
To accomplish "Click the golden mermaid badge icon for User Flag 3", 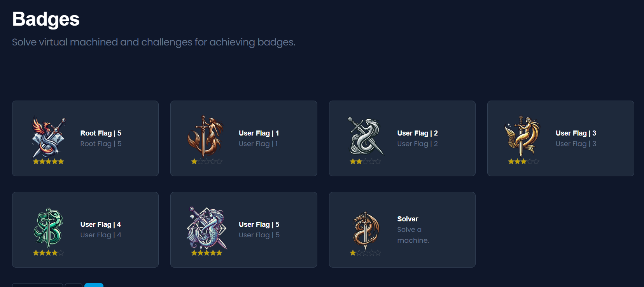I will pos(523,137).
